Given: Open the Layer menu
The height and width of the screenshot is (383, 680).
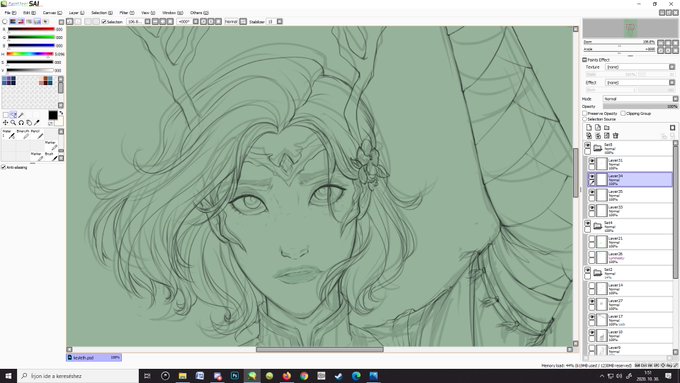Looking at the screenshot, I should coord(76,13).
